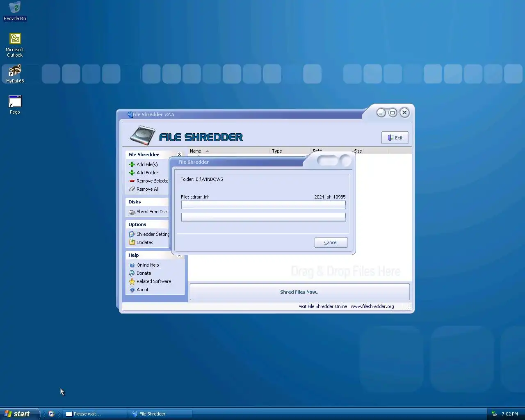Minimize the File Shredder v2.5 window
The width and height of the screenshot is (525, 420).
381,112
